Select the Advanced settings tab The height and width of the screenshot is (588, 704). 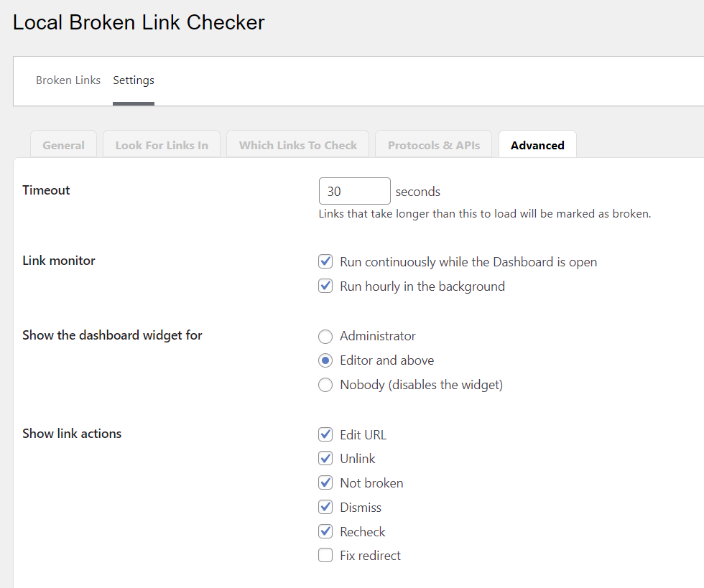click(x=537, y=144)
